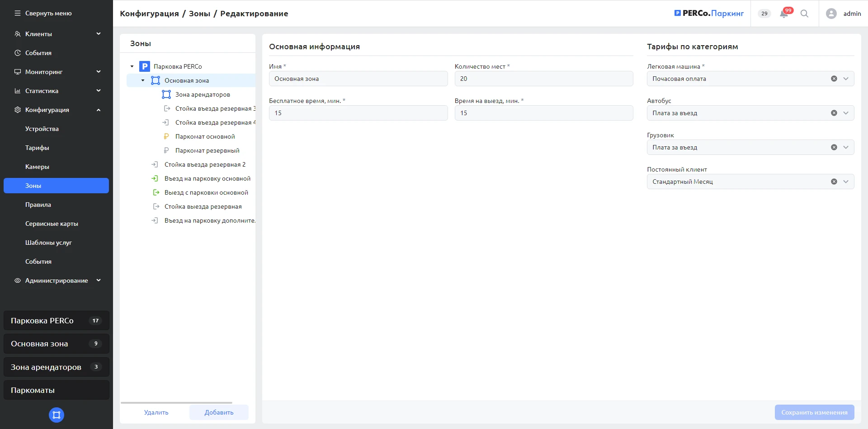Viewport: 868px width, 429px height.
Task: Open search with the magnifier icon
Action: pyautogui.click(x=804, y=14)
